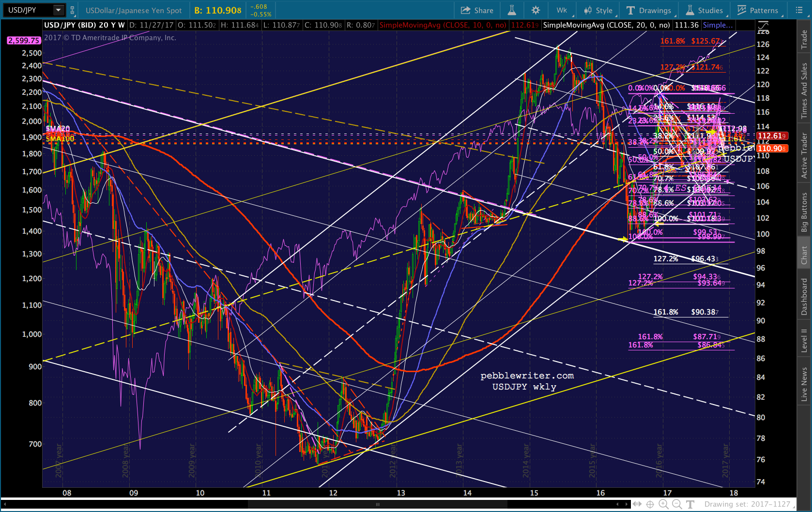This screenshot has width=812, height=512.
Task: Click the pan chart right arrow
Action: point(627,504)
